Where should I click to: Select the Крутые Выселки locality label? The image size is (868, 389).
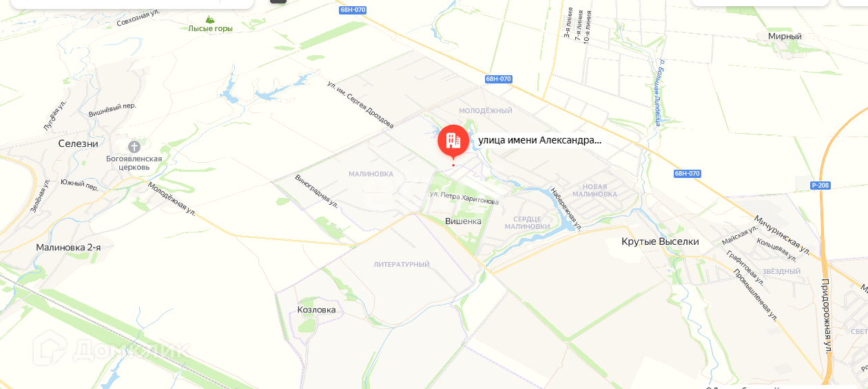pyautogui.click(x=660, y=241)
